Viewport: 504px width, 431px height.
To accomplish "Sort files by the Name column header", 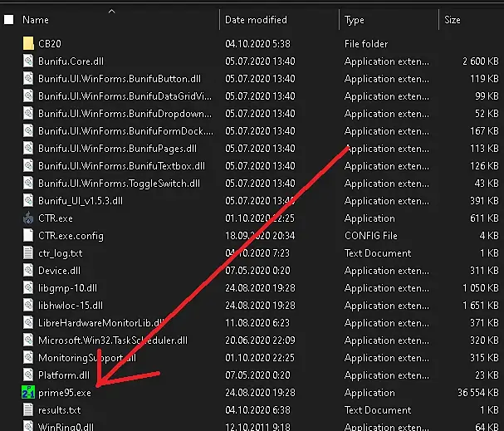I will coord(36,20).
